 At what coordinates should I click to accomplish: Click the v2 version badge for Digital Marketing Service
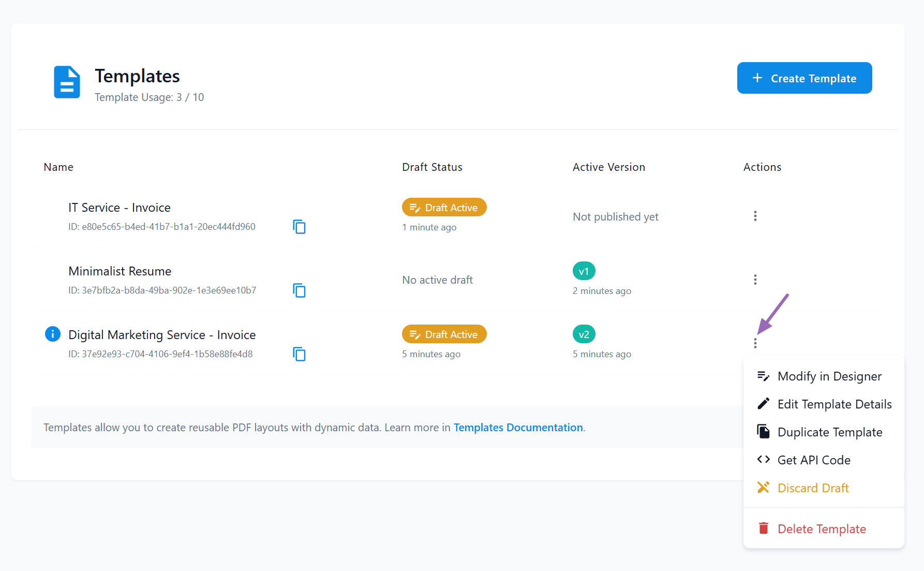pyautogui.click(x=584, y=334)
